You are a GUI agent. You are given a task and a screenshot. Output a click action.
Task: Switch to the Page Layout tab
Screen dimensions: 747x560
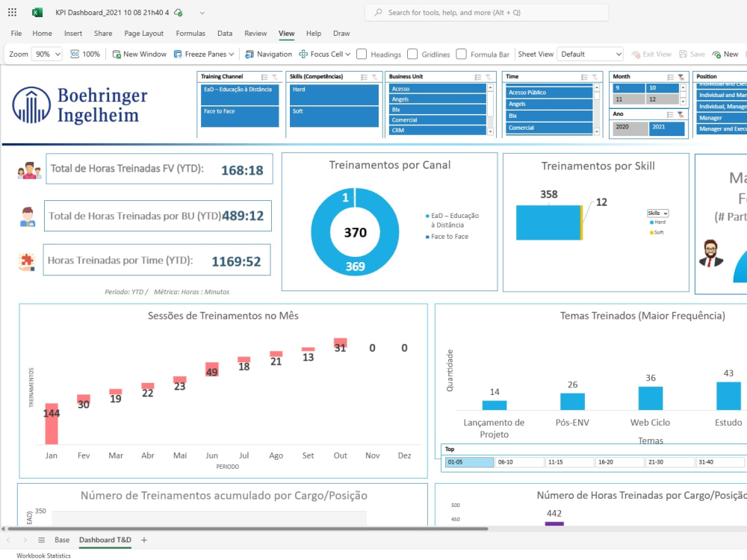[x=143, y=34]
